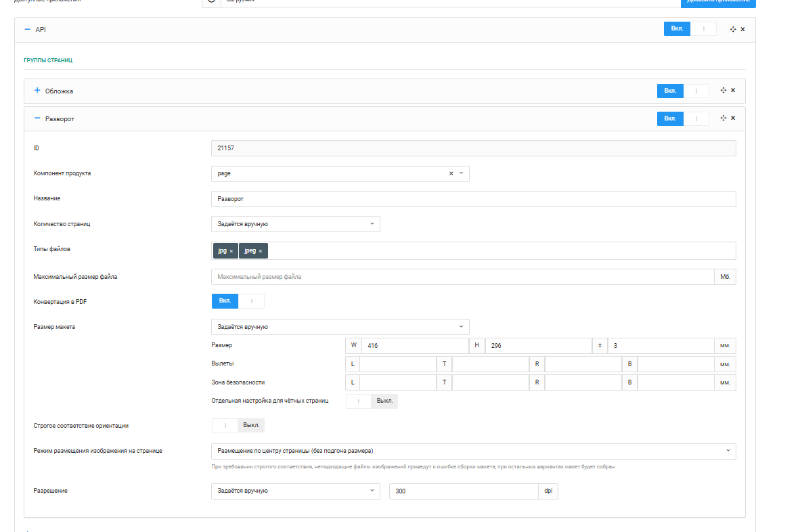Image resolution: width=802 pixels, height=532 pixels.
Task: Click the move icon for Обложка group
Action: pyautogui.click(x=723, y=90)
